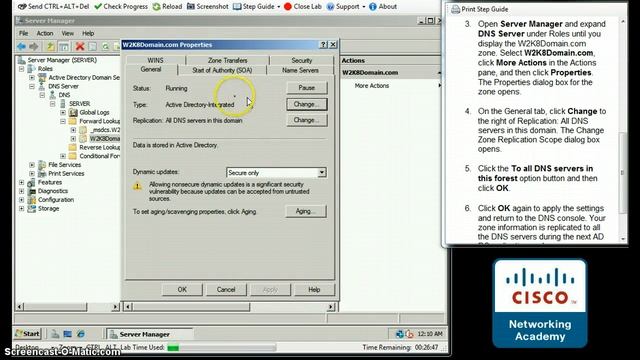Click the Aging button

(306, 211)
